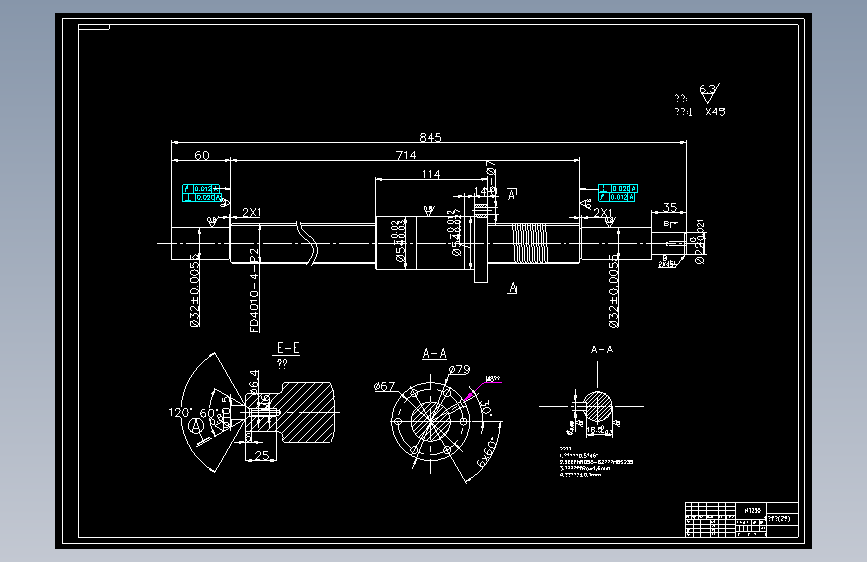Click the 120° angle label
The width and height of the screenshot is (867, 562).
pos(179,413)
